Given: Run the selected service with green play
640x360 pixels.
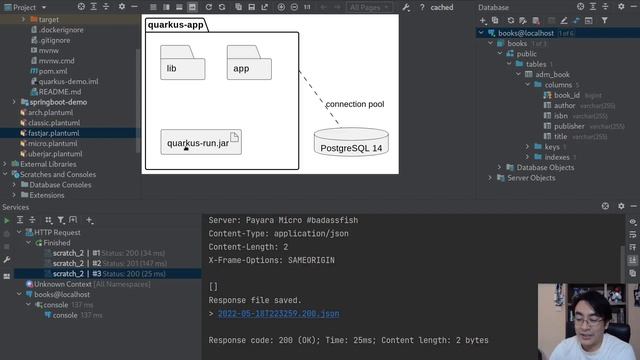Looking at the screenshot, I should pyautogui.click(x=7, y=221).
